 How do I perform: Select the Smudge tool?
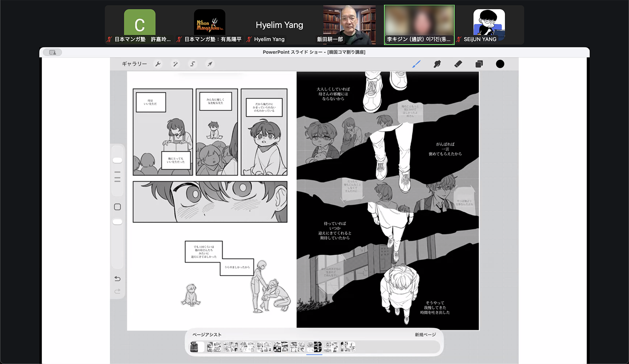click(x=437, y=64)
